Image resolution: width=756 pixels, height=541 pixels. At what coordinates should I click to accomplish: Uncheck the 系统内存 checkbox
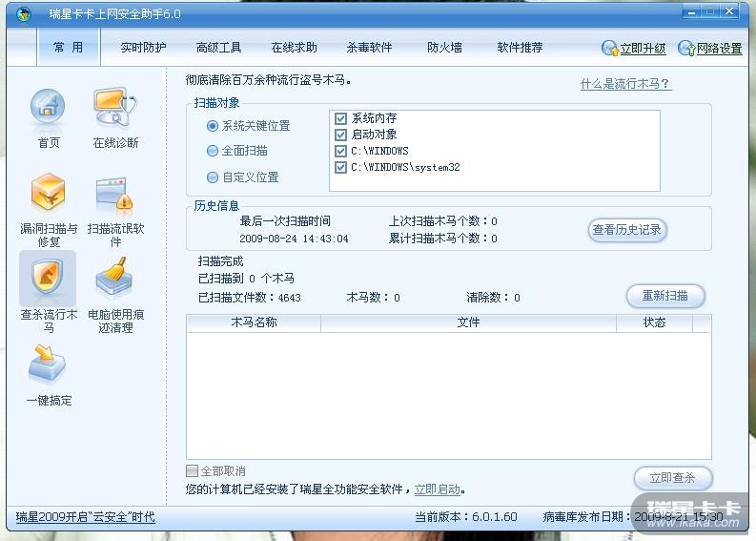[341, 118]
